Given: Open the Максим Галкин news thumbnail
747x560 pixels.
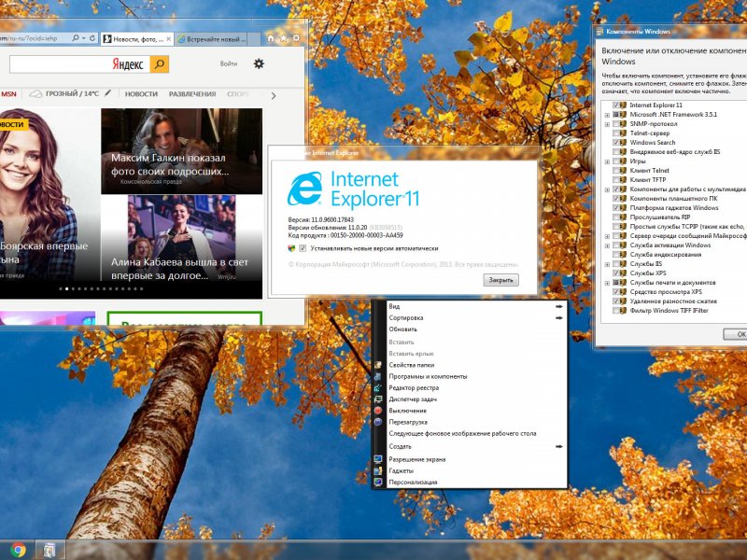Looking at the screenshot, I should tap(181, 151).
